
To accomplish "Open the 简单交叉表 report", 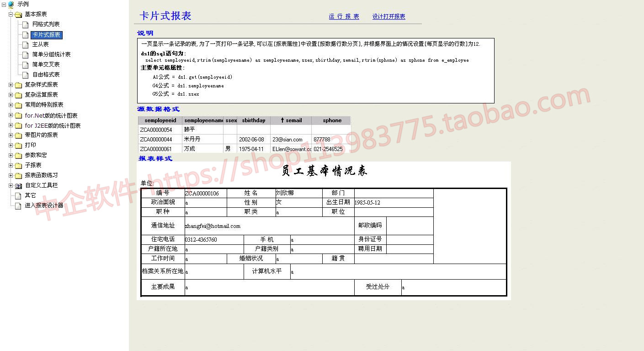I will pos(46,65).
